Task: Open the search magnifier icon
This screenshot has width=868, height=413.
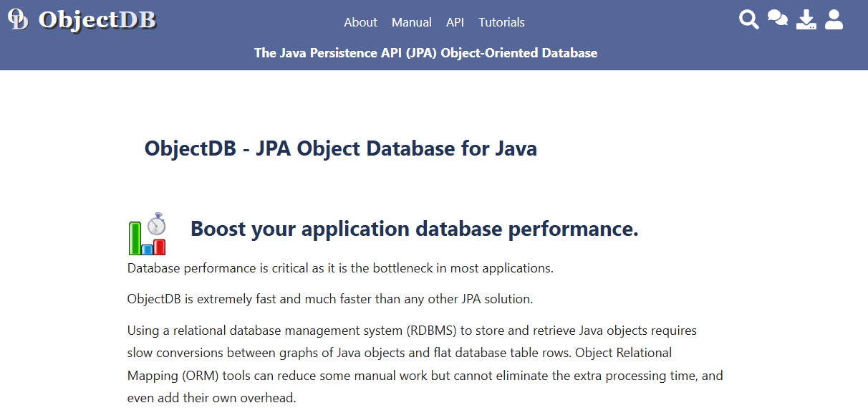Action: pos(749,19)
